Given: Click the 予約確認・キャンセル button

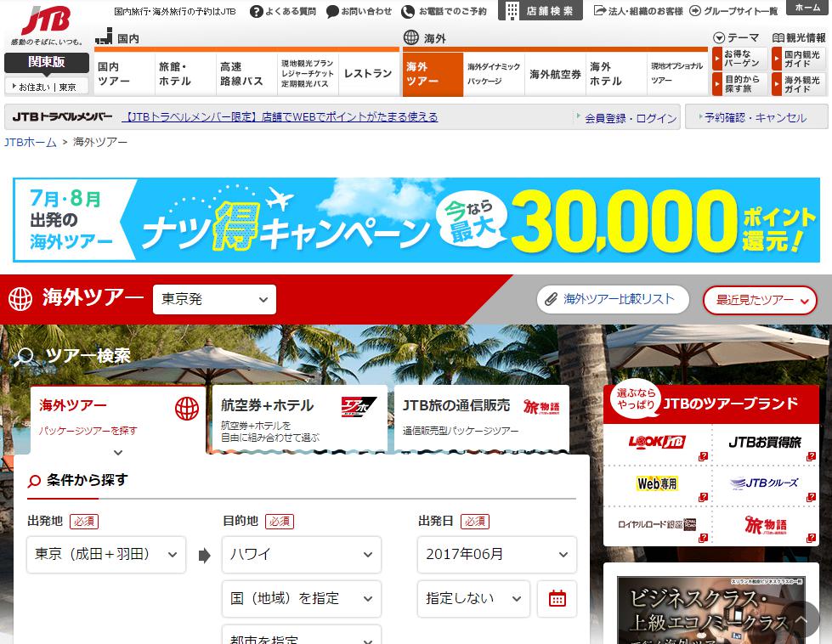Looking at the screenshot, I should point(756,117).
